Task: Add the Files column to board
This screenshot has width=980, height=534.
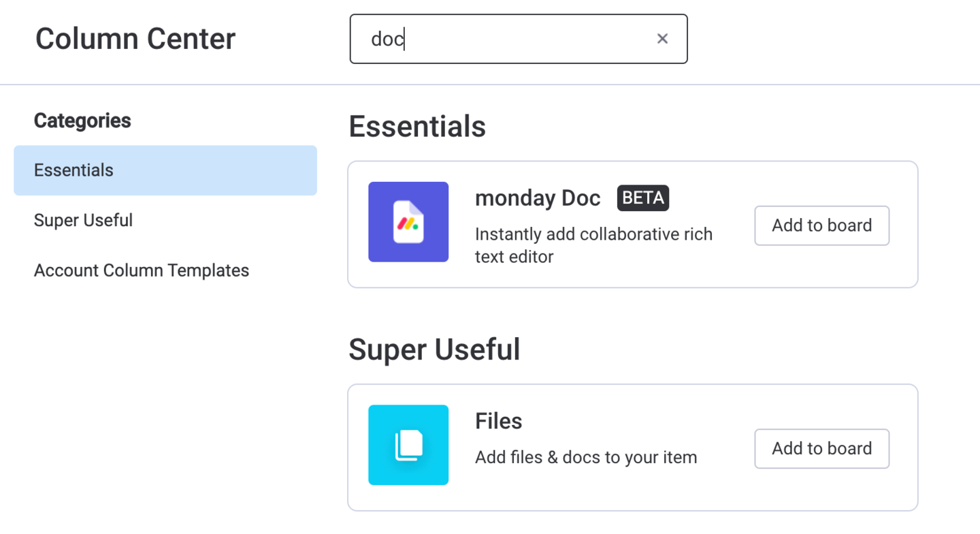Action: (x=821, y=449)
